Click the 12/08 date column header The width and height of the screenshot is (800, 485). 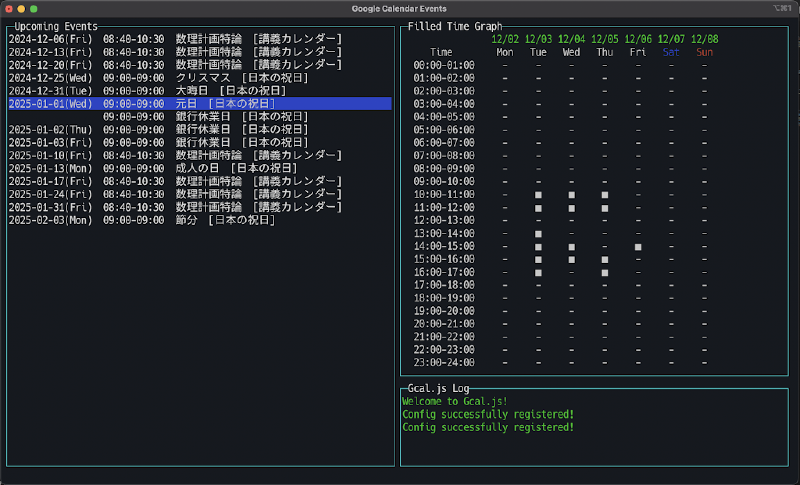705,39
